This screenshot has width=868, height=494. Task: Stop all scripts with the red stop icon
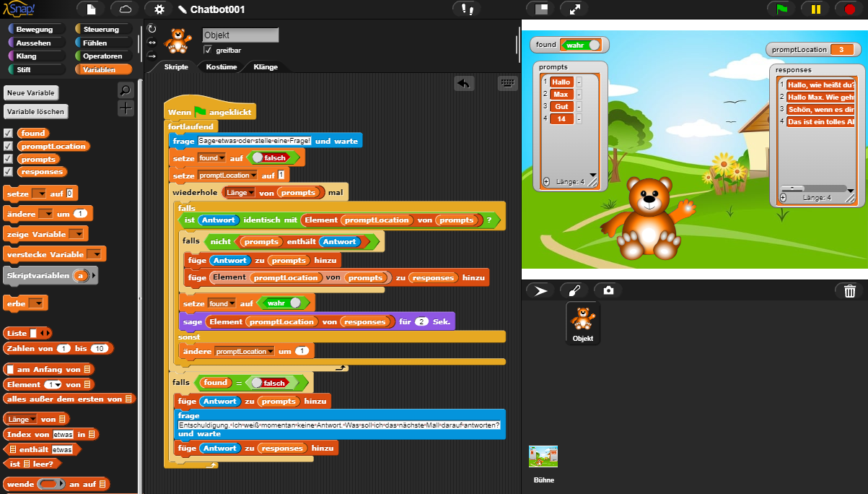[x=850, y=9]
